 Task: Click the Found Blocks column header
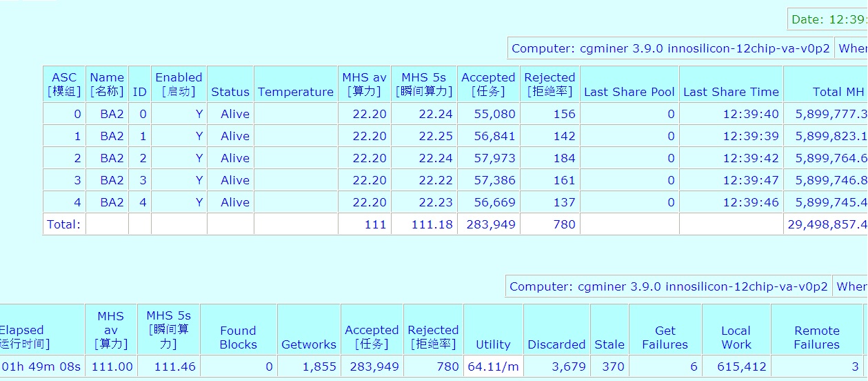[x=238, y=338]
